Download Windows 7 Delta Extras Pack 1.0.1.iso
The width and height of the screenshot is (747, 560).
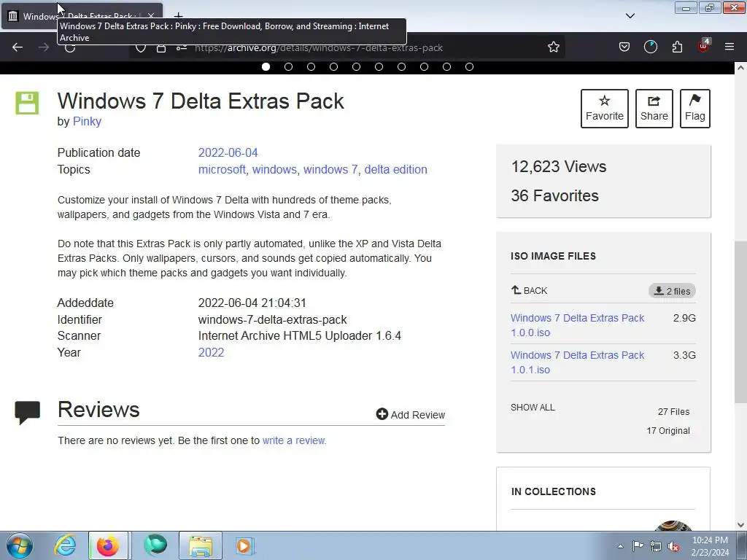tap(578, 362)
